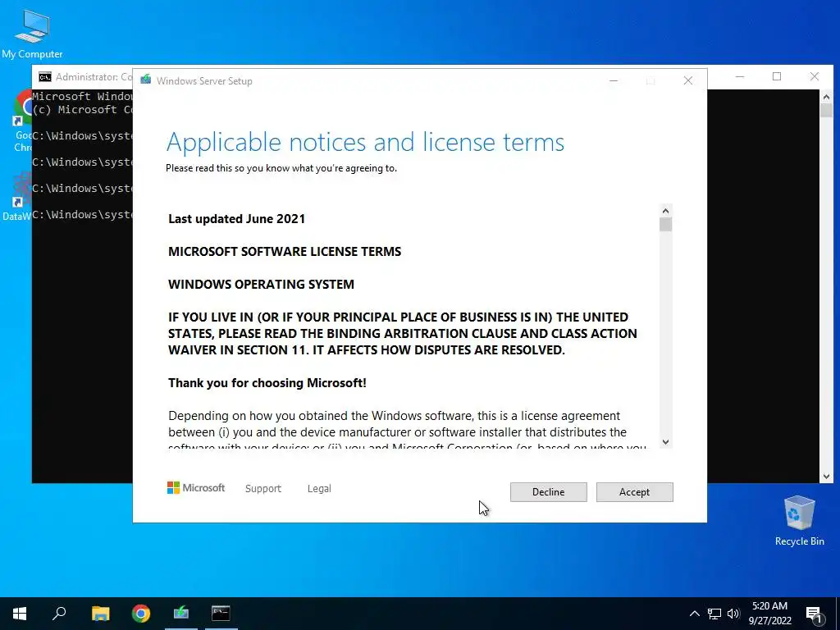Viewport: 840px width, 630px height.
Task: Close the Administrator Command Prompt window
Action: point(815,76)
